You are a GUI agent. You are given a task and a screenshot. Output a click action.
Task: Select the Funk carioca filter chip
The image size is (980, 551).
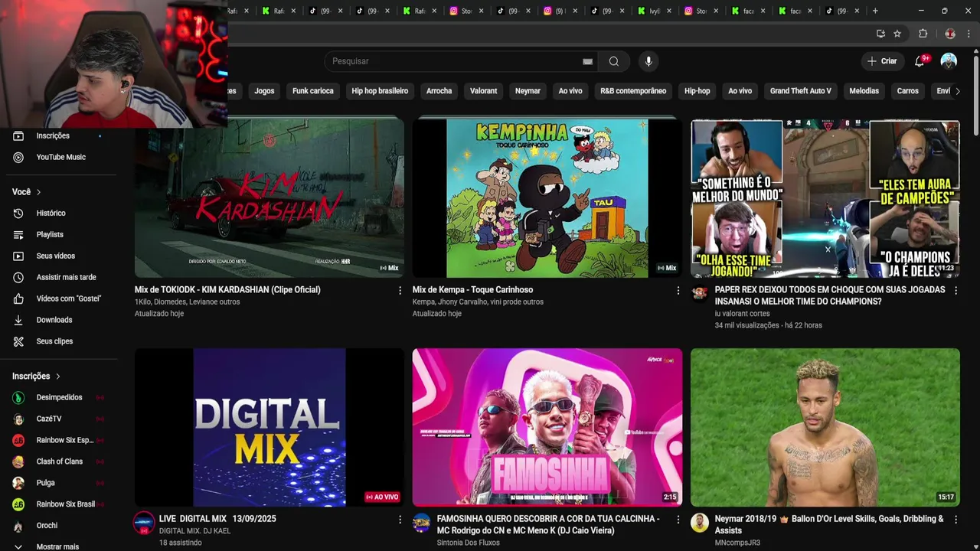(x=313, y=91)
